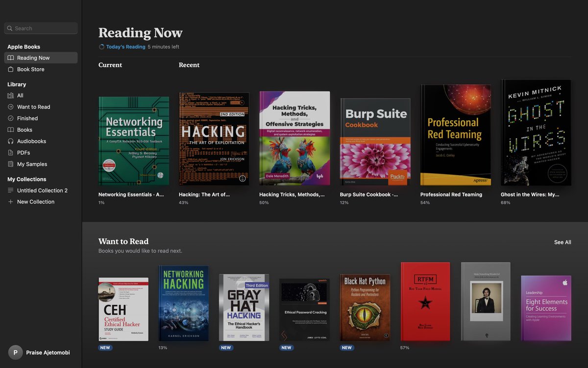Viewport: 588px width, 368px height.
Task: Click the Book Store bag icon
Action: 11,69
